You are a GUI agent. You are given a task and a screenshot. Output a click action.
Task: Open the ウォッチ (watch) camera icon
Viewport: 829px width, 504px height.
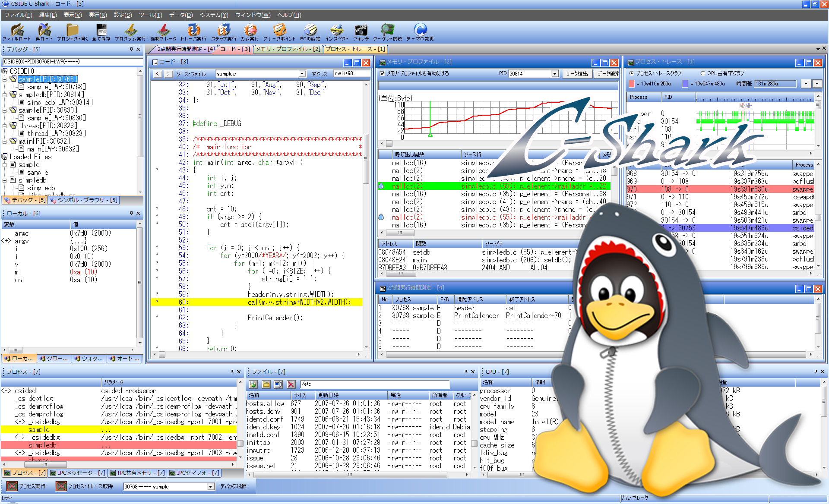pos(361,29)
